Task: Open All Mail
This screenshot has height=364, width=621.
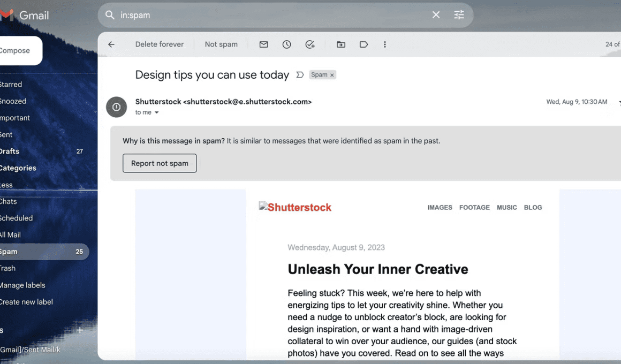Action: tap(10, 235)
